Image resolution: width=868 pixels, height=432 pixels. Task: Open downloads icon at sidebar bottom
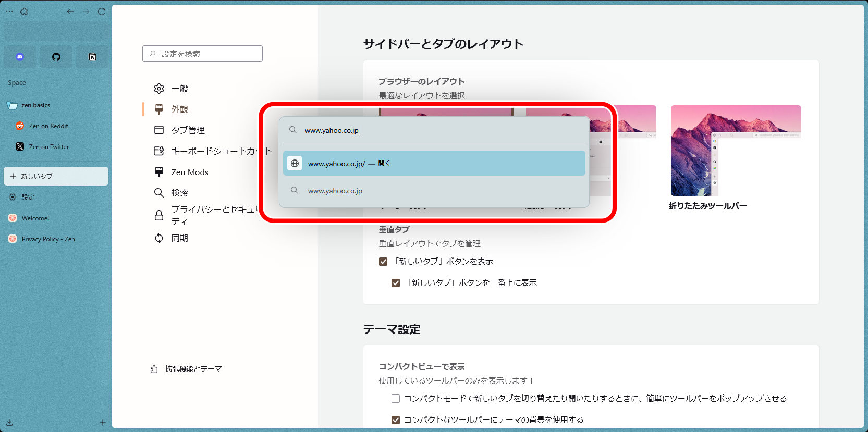9,423
